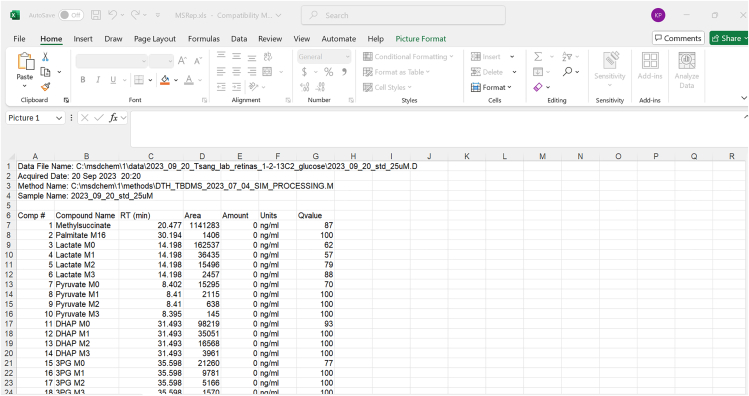The height and width of the screenshot is (396, 749).
Task: Switch to the Formulas tab
Action: tap(203, 39)
